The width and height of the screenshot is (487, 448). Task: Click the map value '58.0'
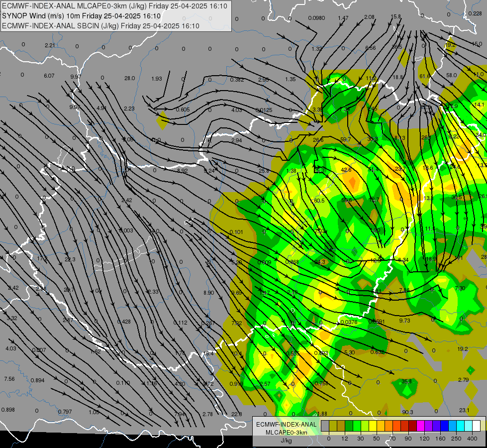pos(452,75)
